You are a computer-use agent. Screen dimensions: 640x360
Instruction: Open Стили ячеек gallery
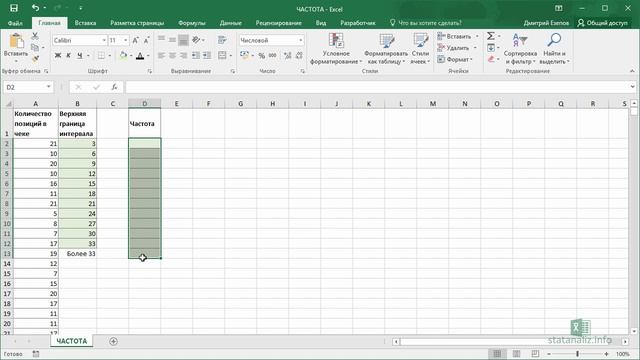[420, 49]
